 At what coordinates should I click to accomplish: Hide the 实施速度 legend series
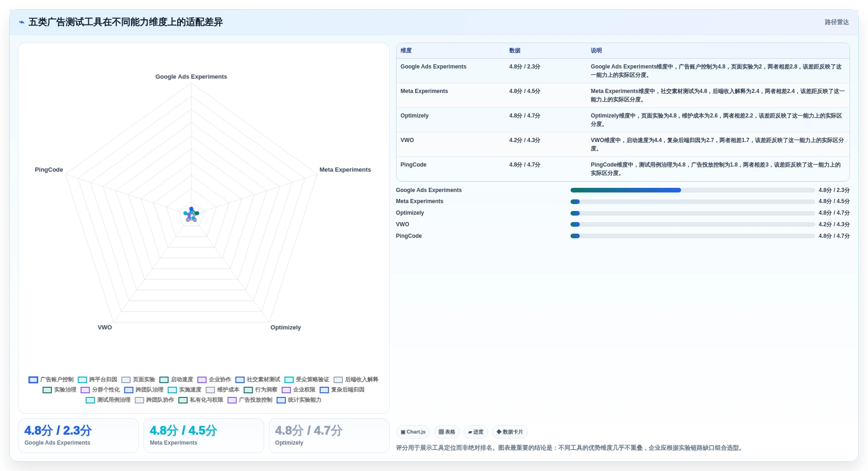185,390
